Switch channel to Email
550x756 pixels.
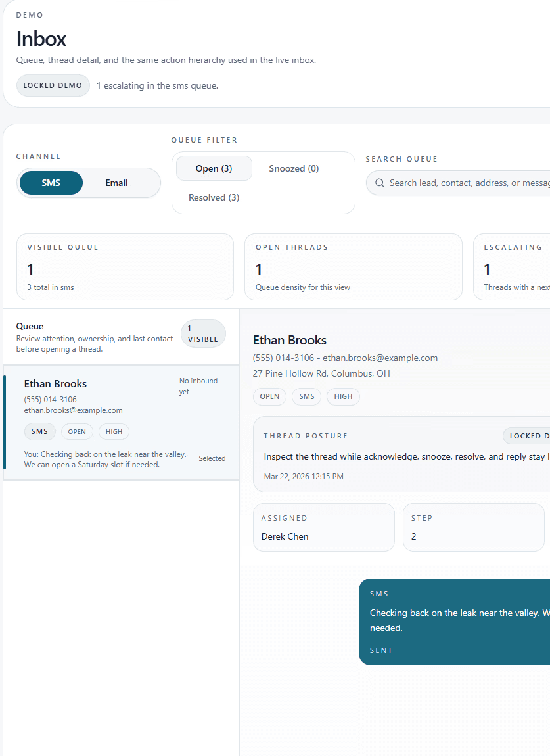117,183
